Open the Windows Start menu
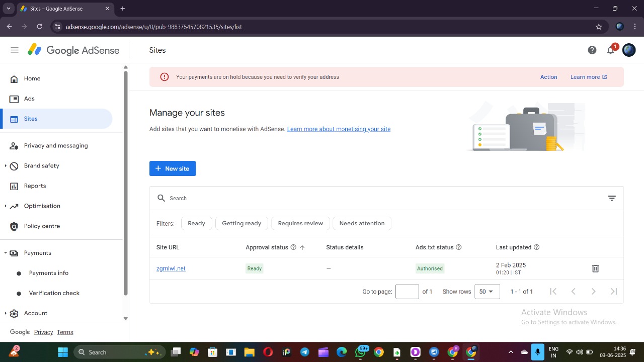The height and width of the screenshot is (362, 644). [63, 352]
